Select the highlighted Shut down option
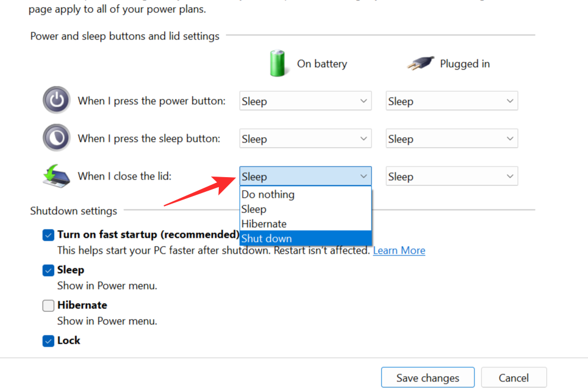This screenshot has height=392, width=588. 266,238
